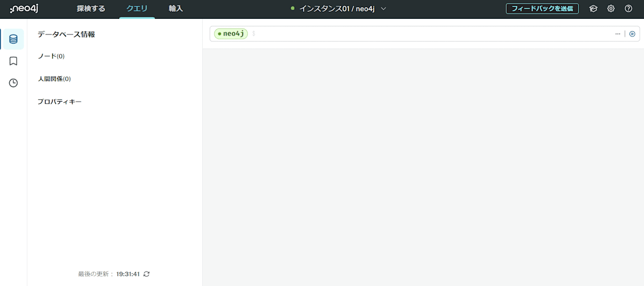Open the query editor more options menu
This screenshot has width=644, height=286.
[x=618, y=34]
